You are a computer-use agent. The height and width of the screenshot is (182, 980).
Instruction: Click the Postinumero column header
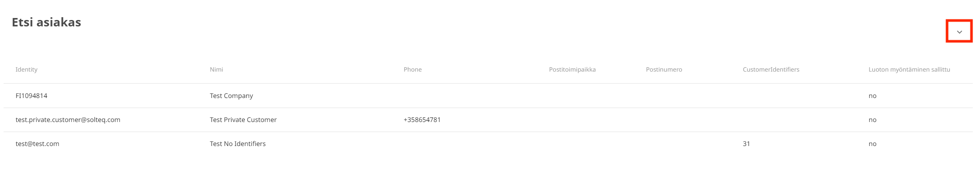pos(664,70)
